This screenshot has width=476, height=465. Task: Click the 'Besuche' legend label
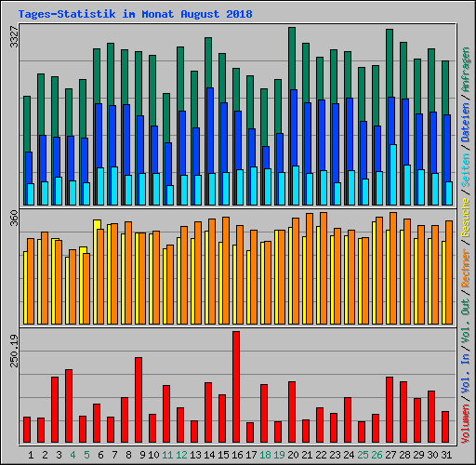point(466,218)
